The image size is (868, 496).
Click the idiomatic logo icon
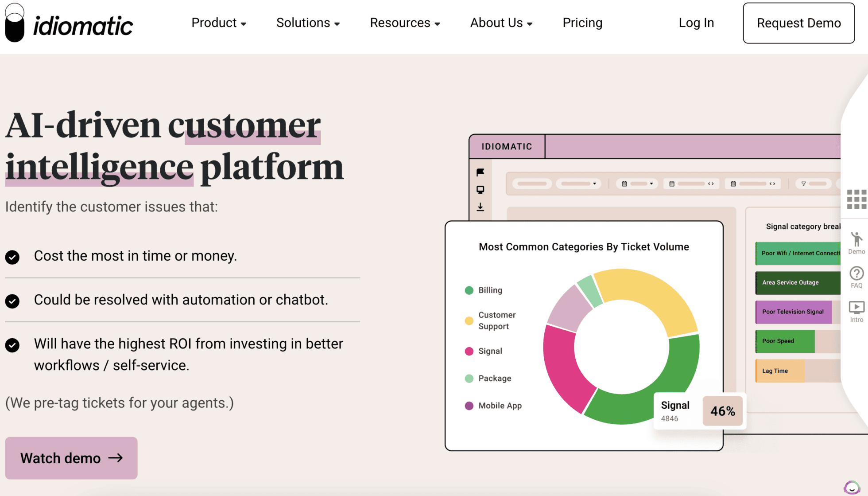15,23
